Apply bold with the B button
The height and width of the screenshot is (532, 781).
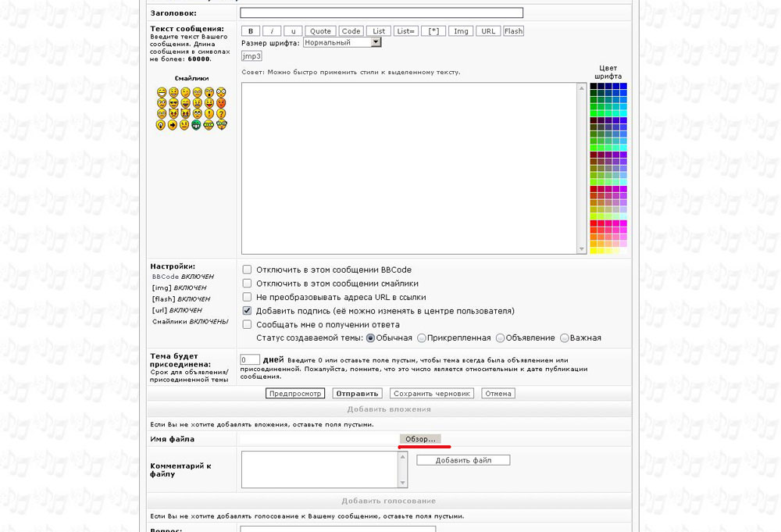point(251,31)
